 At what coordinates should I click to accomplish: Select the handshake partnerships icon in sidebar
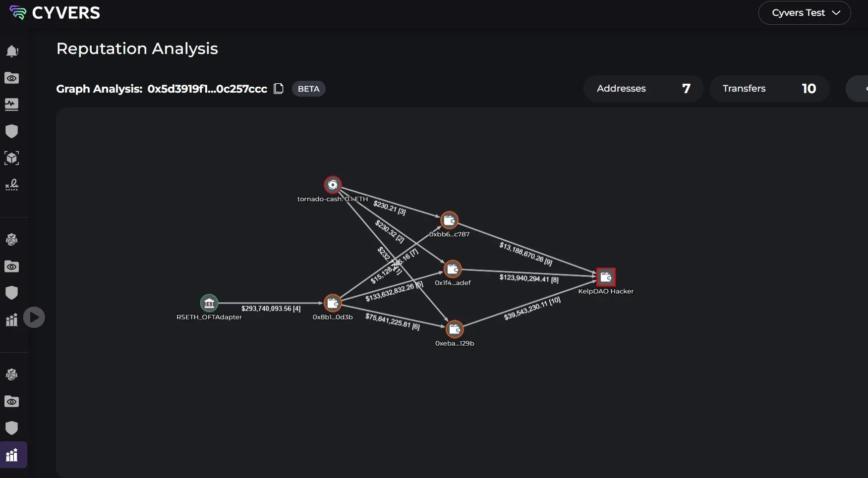(x=12, y=240)
